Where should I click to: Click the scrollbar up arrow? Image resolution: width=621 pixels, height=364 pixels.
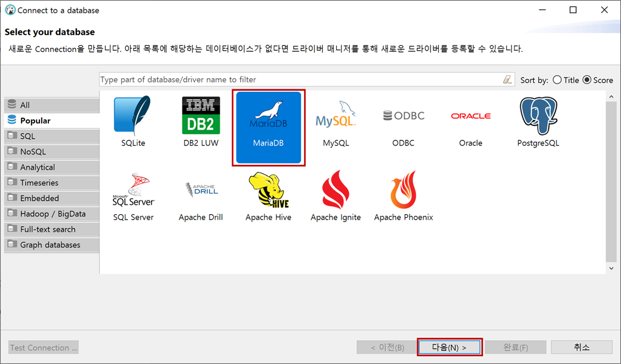pos(611,97)
